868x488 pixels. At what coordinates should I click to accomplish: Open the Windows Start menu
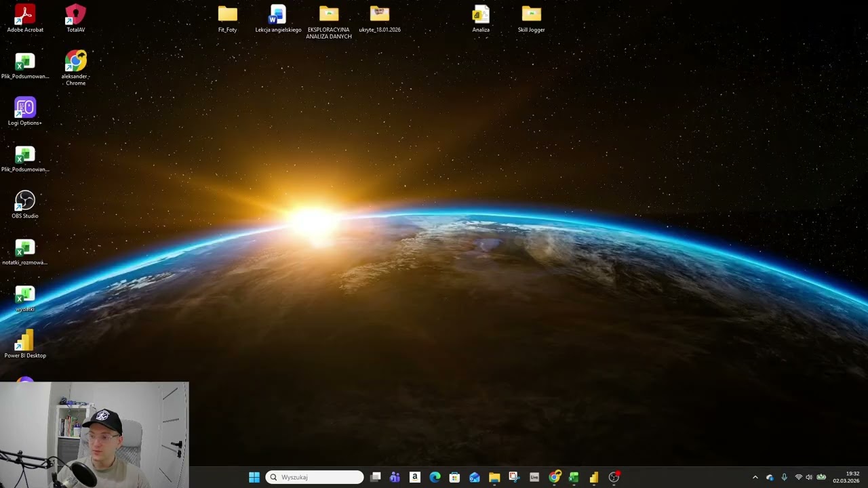(x=254, y=477)
